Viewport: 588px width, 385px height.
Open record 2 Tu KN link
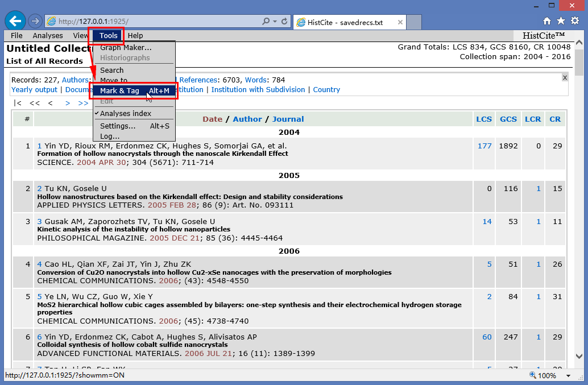pyautogui.click(x=39, y=189)
